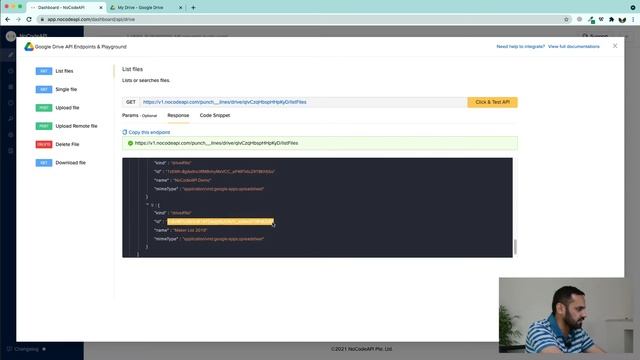Image resolution: width=640 pixels, height=360 pixels.
Task: Close the Dashboard - NoCodeAPI browser tab
Action: click(x=101, y=7)
